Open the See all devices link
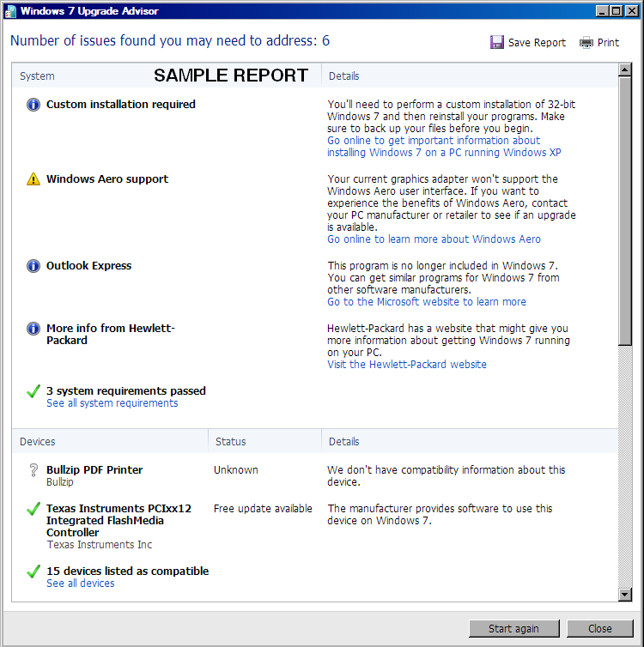The width and height of the screenshot is (644, 647). pos(81,584)
